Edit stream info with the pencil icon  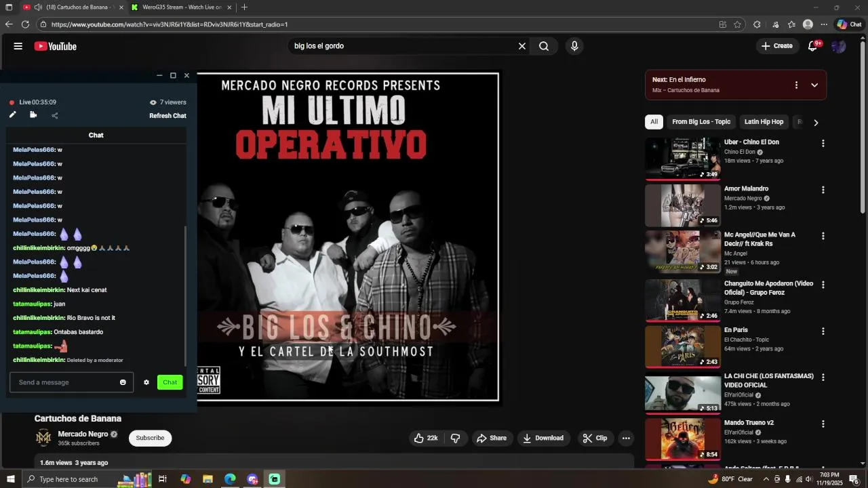click(12, 115)
